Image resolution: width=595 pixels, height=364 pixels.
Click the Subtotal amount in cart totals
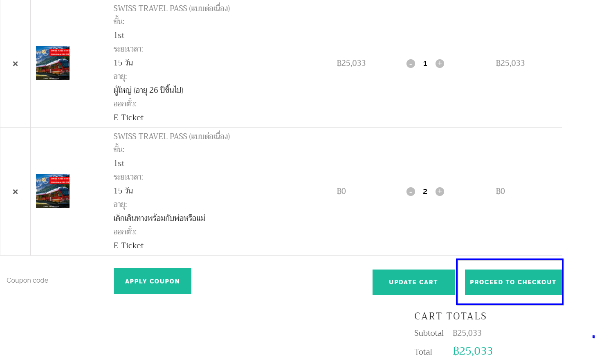coord(467,333)
